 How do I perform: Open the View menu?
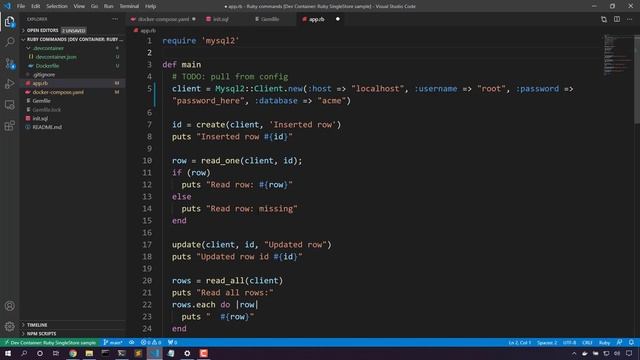click(79, 6)
